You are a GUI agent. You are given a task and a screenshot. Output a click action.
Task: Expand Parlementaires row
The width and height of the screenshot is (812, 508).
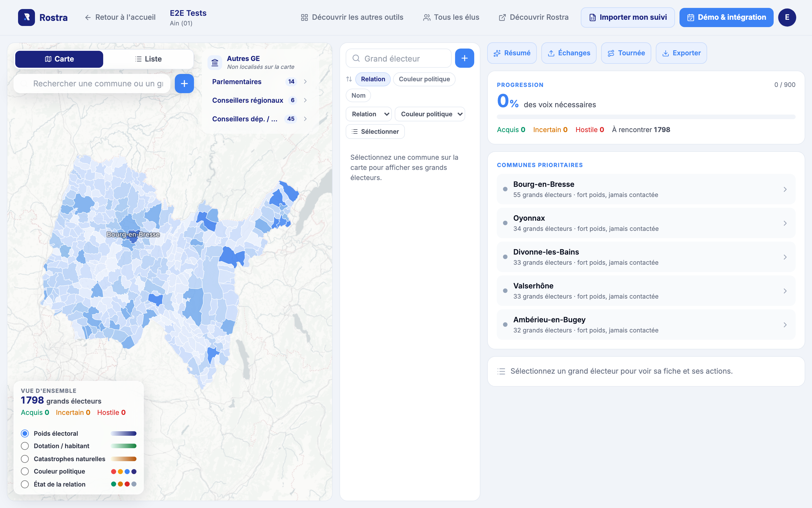[x=260, y=82]
